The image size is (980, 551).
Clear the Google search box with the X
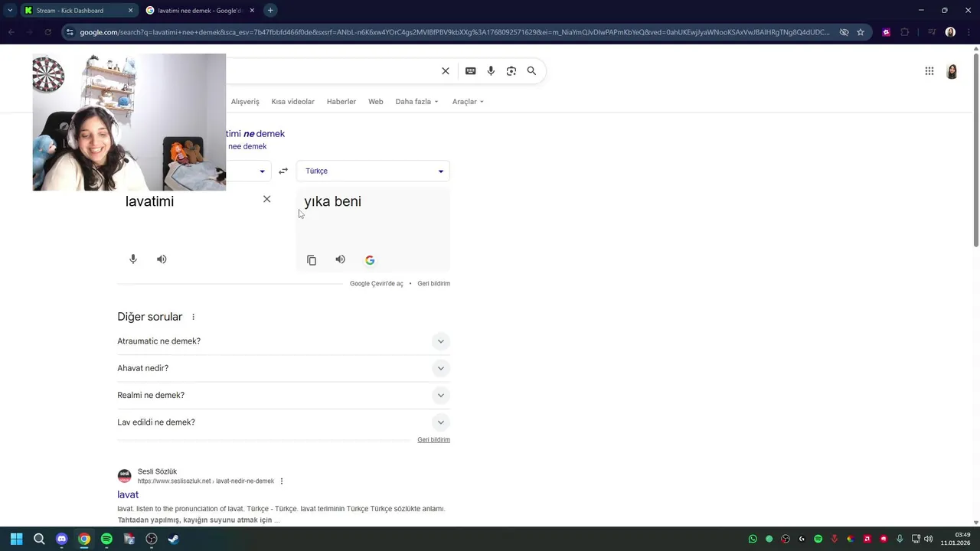pos(446,71)
